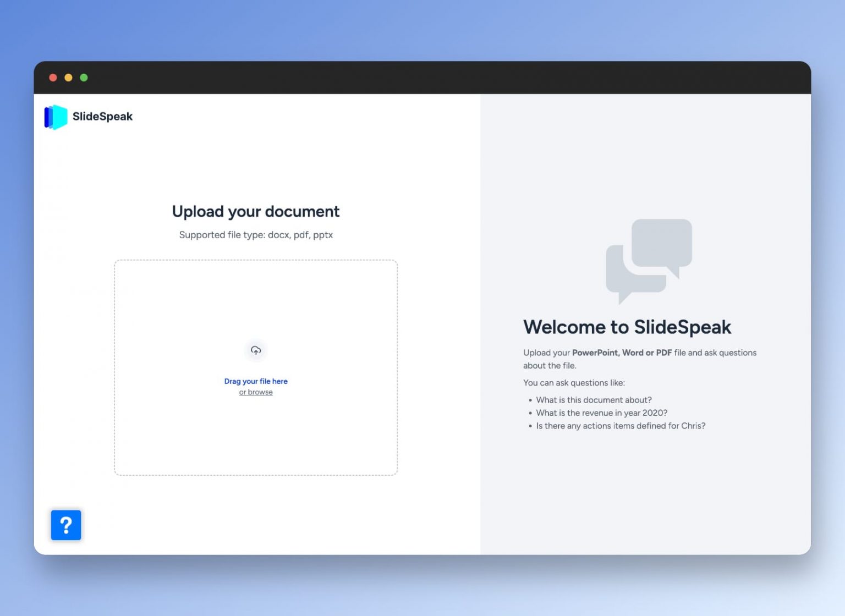The image size is (845, 616).
Task: Click the "Welcome to SlideSpeak" heading
Action: 627,327
